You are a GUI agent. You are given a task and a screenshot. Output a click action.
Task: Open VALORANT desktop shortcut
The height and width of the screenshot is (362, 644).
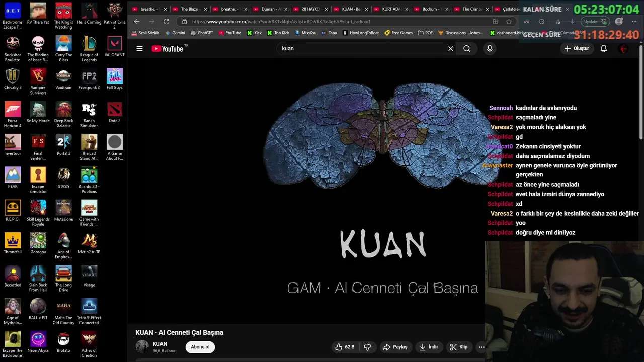115,46
